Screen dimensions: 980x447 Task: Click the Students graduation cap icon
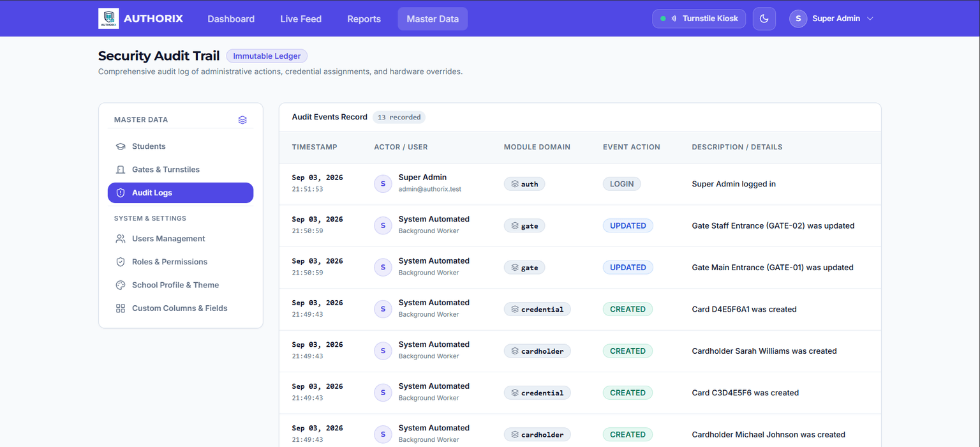pyautogui.click(x=121, y=146)
